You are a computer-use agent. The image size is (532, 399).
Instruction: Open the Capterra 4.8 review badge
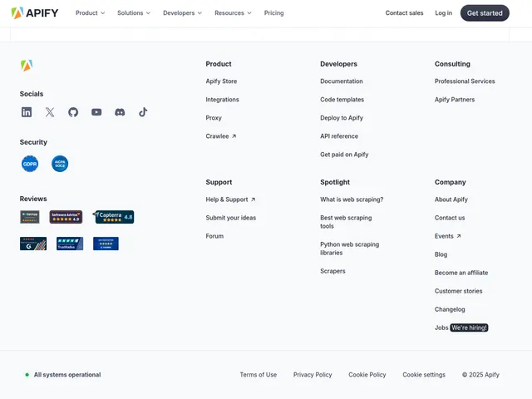[x=113, y=217]
